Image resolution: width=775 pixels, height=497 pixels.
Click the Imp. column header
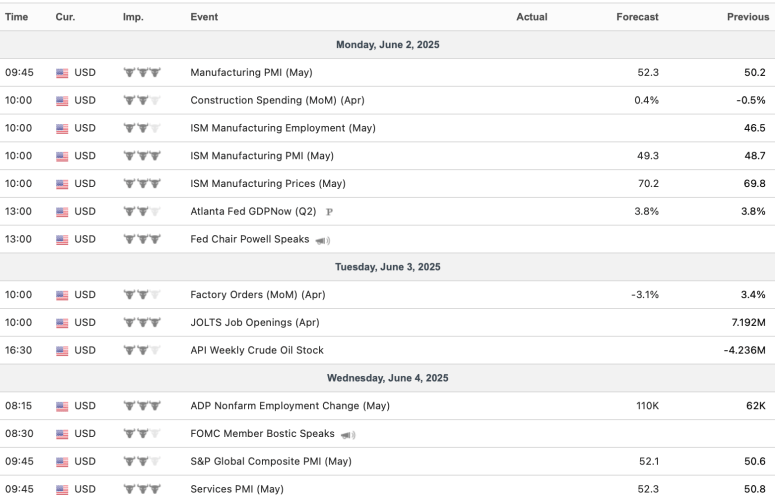pyautogui.click(x=133, y=17)
